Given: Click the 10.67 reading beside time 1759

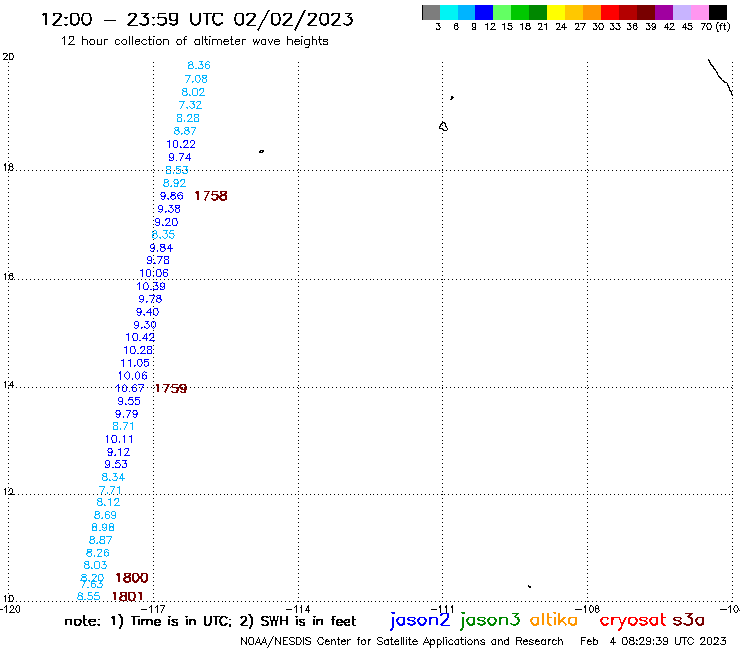Looking at the screenshot, I should coord(130,388).
